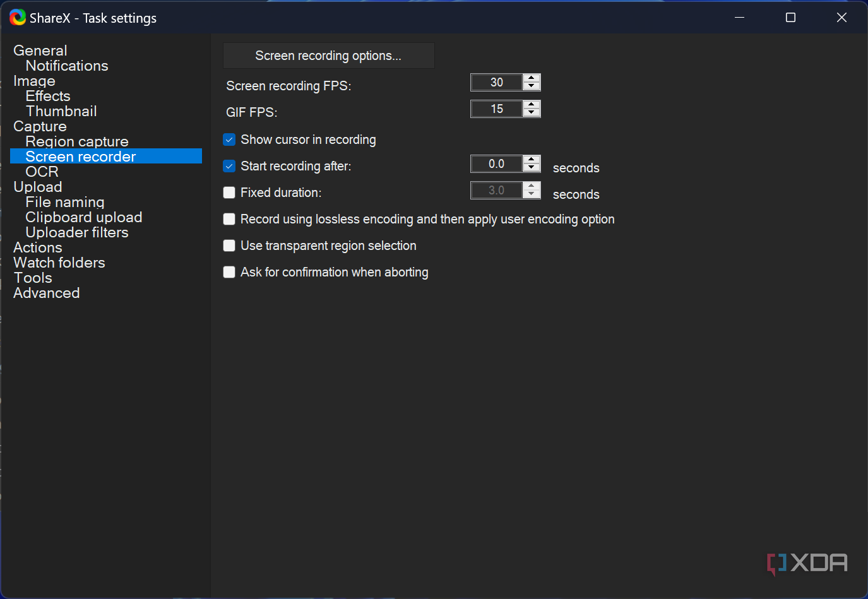Viewport: 868px width, 599px height.
Task: Click the Screen recording FPS value field
Action: pyautogui.click(x=497, y=82)
